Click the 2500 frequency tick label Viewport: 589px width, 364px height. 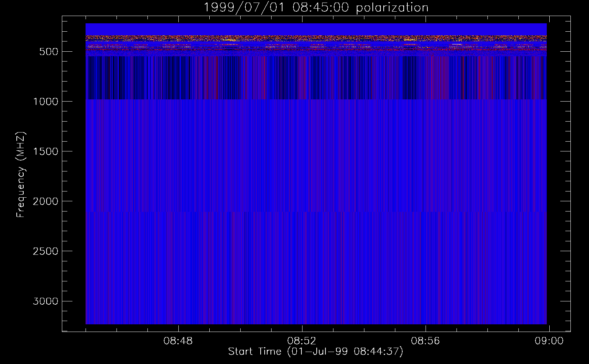tap(46, 251)
